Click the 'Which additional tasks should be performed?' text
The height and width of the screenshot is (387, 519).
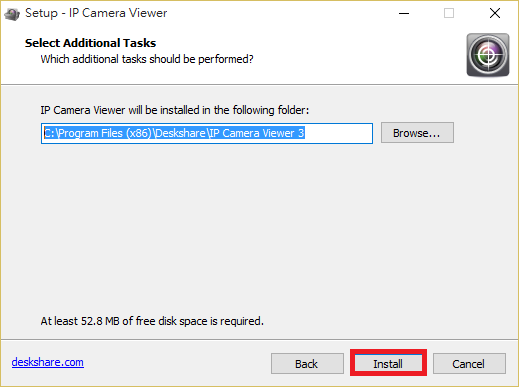[147, 59]
